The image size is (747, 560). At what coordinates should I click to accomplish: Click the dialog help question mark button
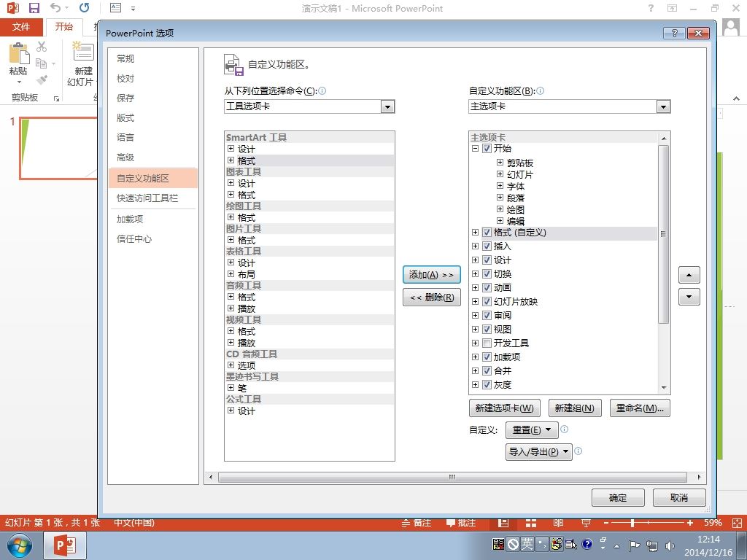674,33
